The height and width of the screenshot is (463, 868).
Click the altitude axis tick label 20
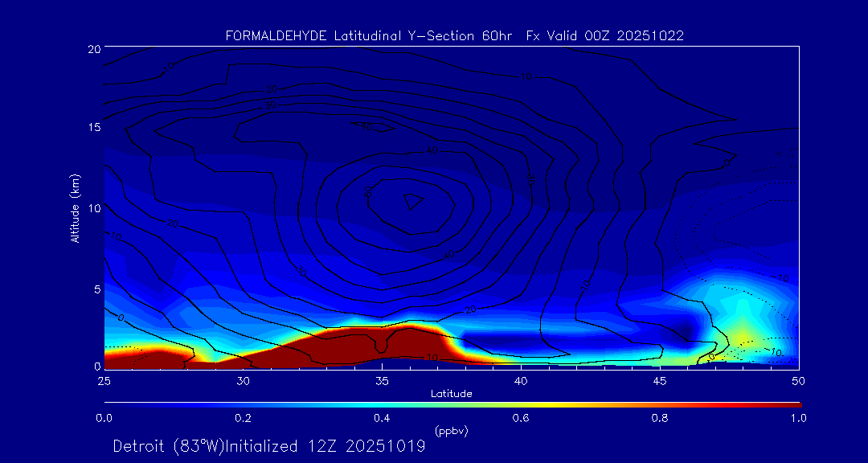pos(93,48)
